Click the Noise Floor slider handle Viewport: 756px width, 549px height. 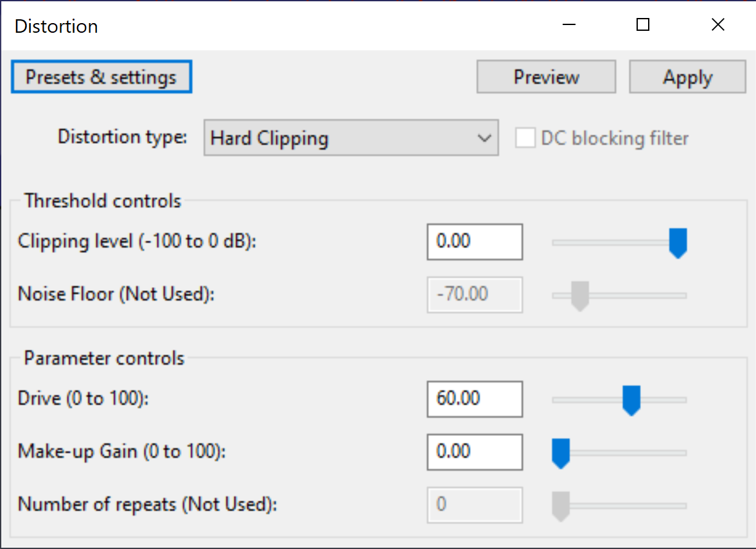580,296
